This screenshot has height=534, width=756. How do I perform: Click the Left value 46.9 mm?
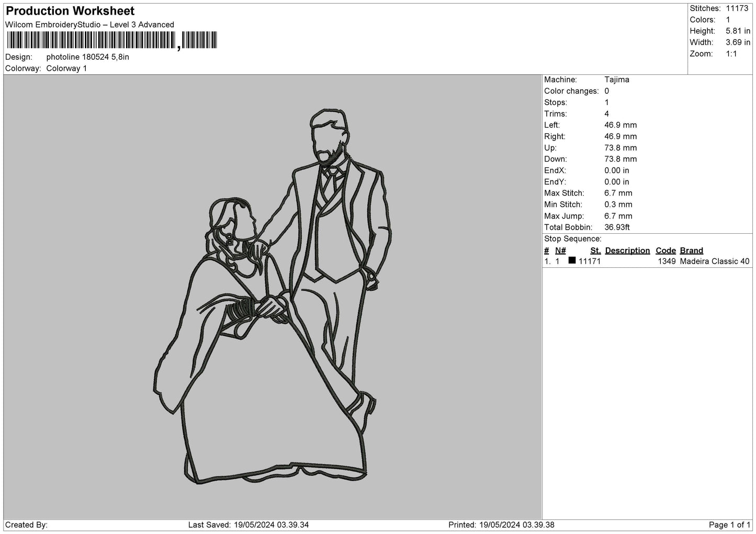[620, 125]
